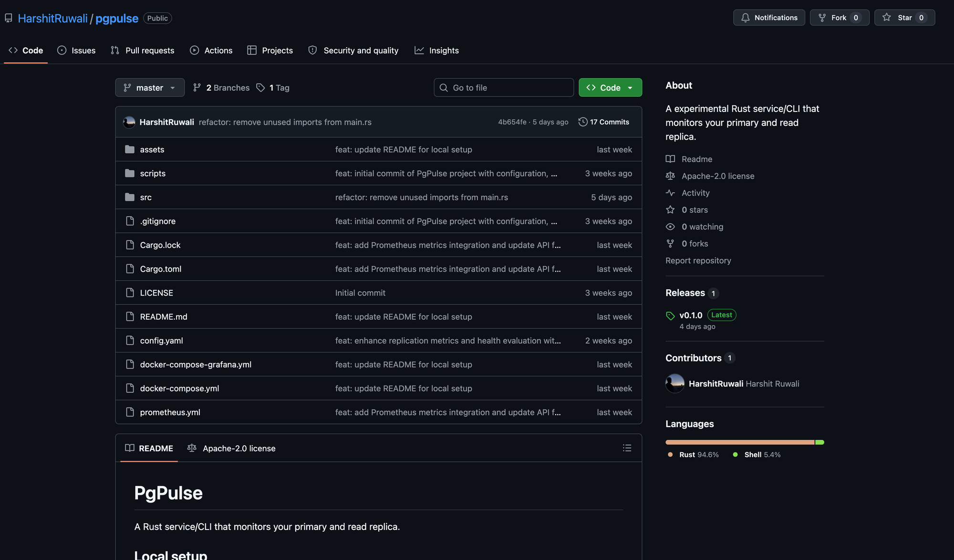Open config.yaml commit message about replication metrics
Viewport: 954px width, 560px height.
tap(448, 341)
